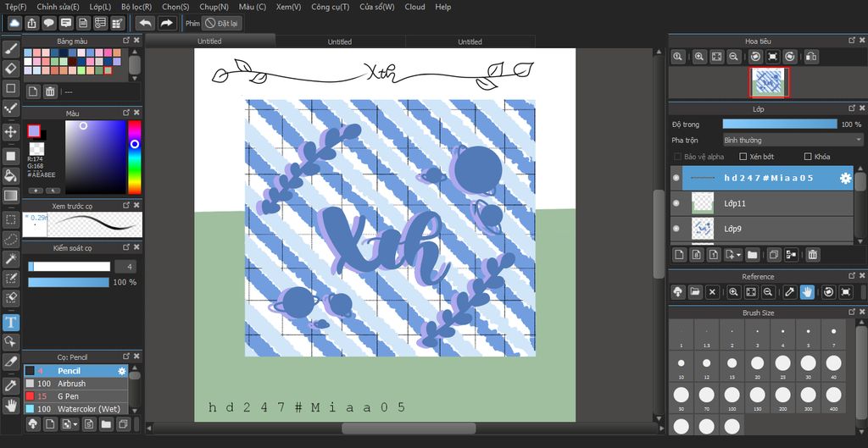Click the Share/export icon in top toolbar
This screenshot has width=868, height=448.
(31, 23)
